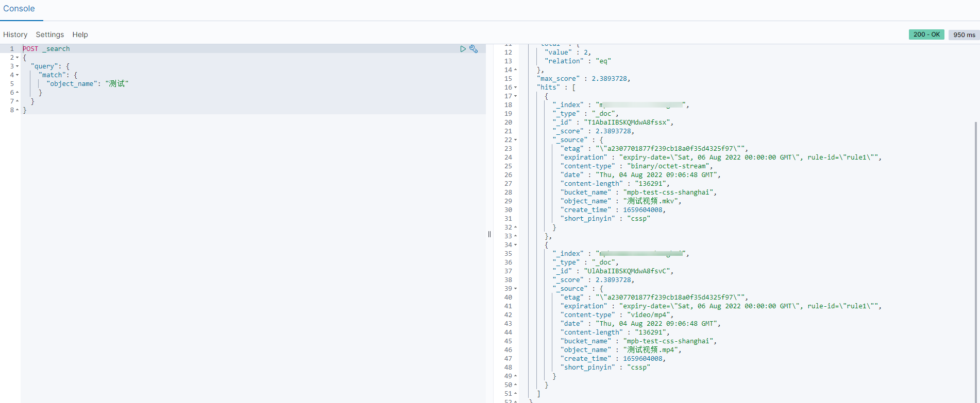Fold the "hits" array on line 16

515,87
